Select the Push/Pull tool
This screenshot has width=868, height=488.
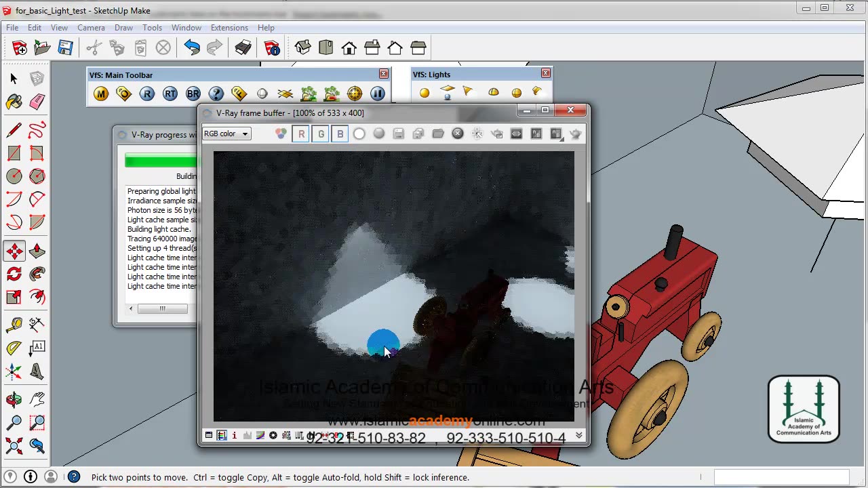pyautogui.click(x=37, y=251)
